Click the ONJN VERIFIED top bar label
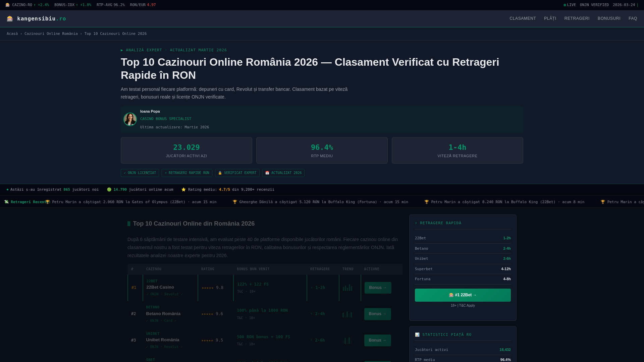644x362 pixels. coord(594,5)
